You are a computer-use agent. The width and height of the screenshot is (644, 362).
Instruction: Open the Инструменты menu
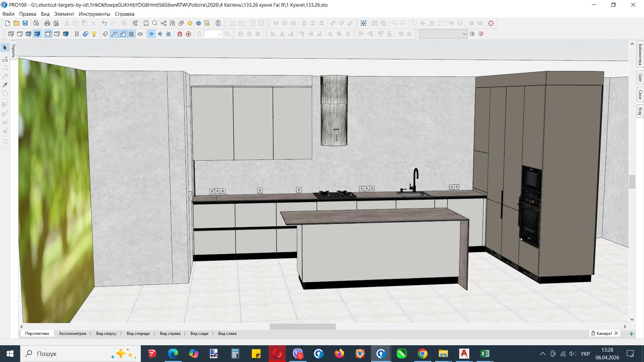pyautogui.click(x=94, y=14)
